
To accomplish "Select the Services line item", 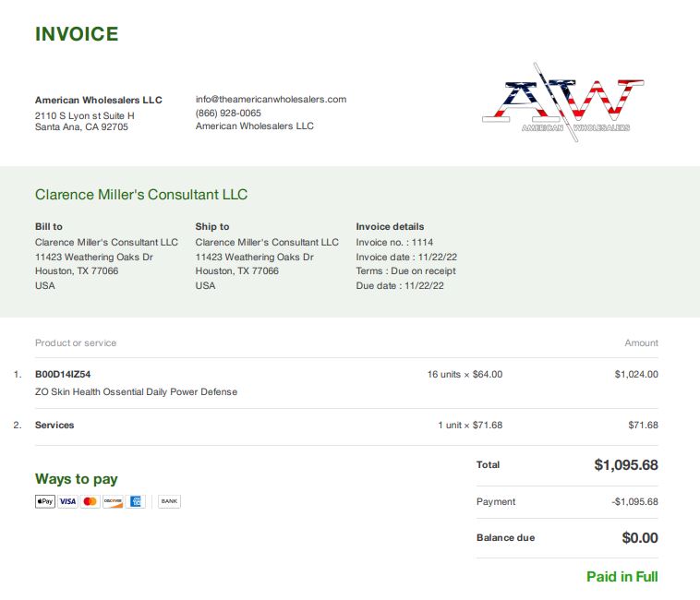I will pyautogui.click(x=54, y=426).
